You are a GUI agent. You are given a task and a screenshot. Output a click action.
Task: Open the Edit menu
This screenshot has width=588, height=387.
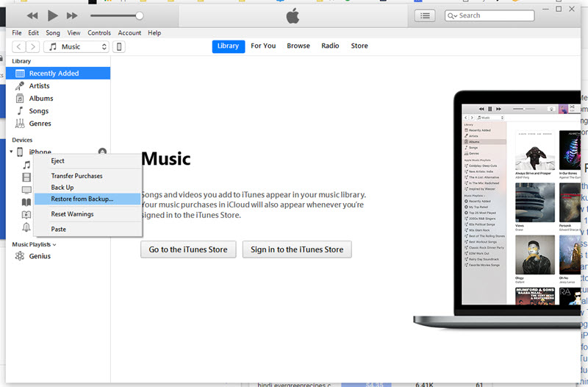tap(33, 33)
